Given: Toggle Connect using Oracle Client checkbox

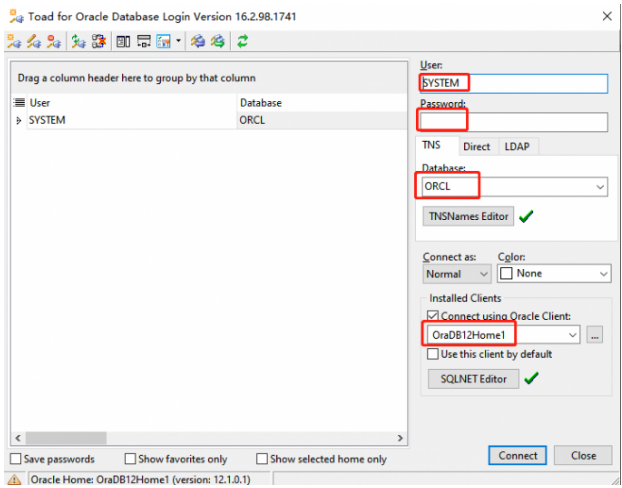Looking at the screenshot, I should click(x=433, y=316).
